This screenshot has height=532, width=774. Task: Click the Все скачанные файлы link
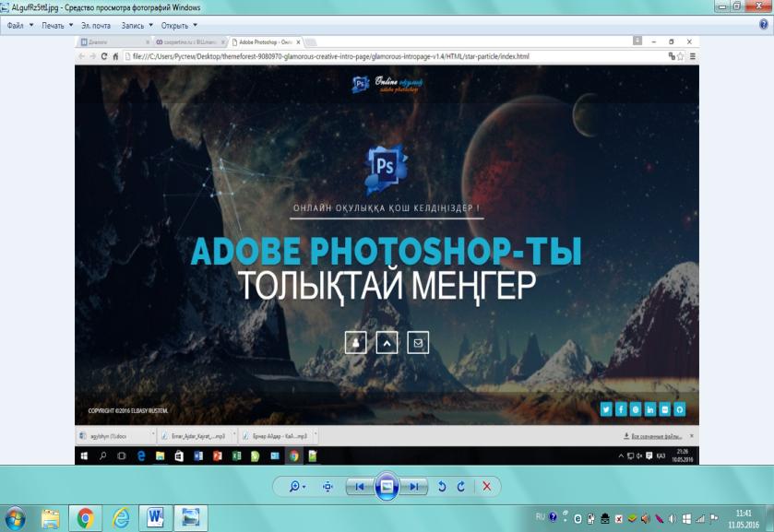[653, 436]
